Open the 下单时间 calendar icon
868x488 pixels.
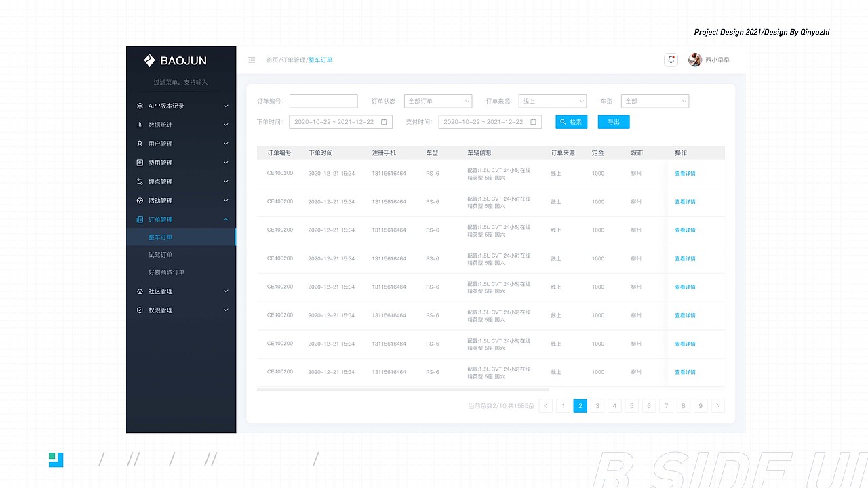(384, 122)
